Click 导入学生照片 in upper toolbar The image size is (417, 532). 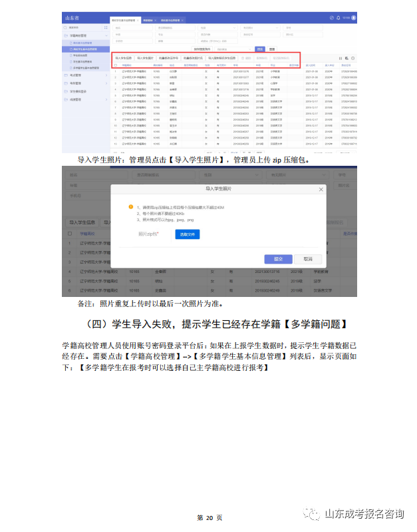tap(146, 59)
